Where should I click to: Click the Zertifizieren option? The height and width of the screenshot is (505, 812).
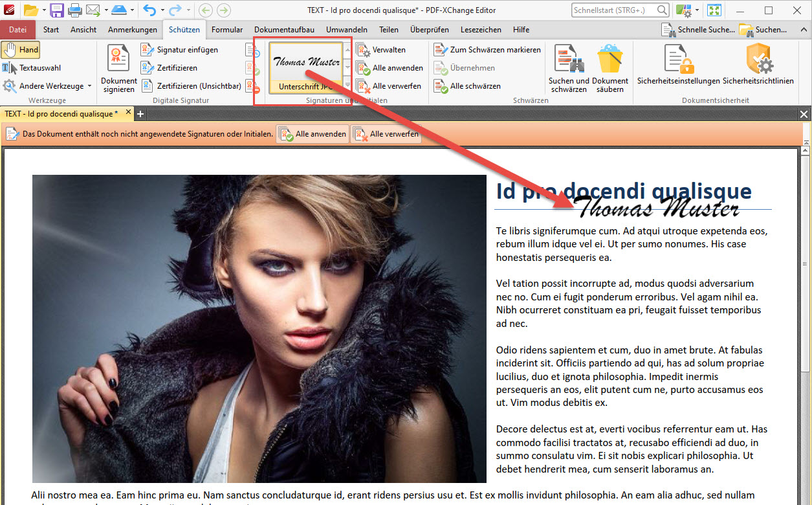pos(170,68)
